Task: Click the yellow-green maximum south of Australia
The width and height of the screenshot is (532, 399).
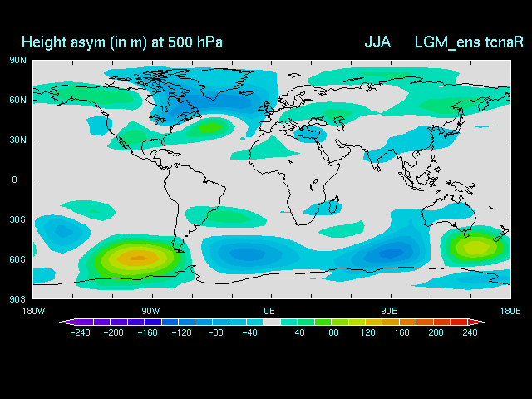Action: tap(475, 246)
